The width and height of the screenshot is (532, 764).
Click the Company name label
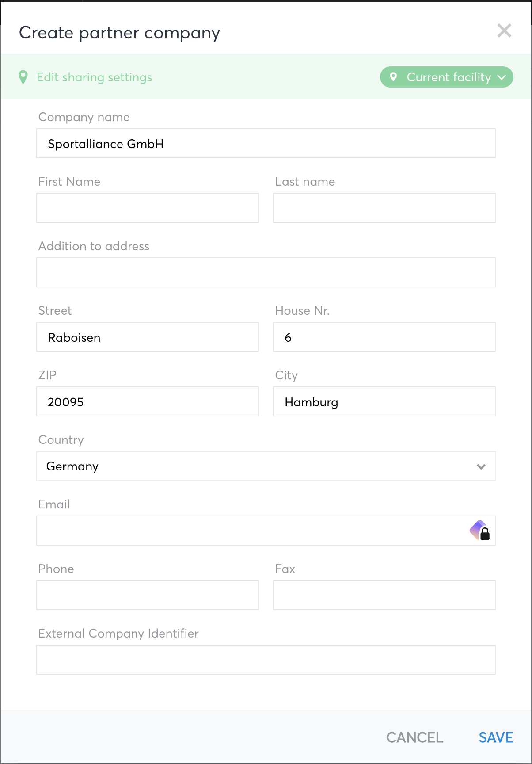[x=84, y=117]
